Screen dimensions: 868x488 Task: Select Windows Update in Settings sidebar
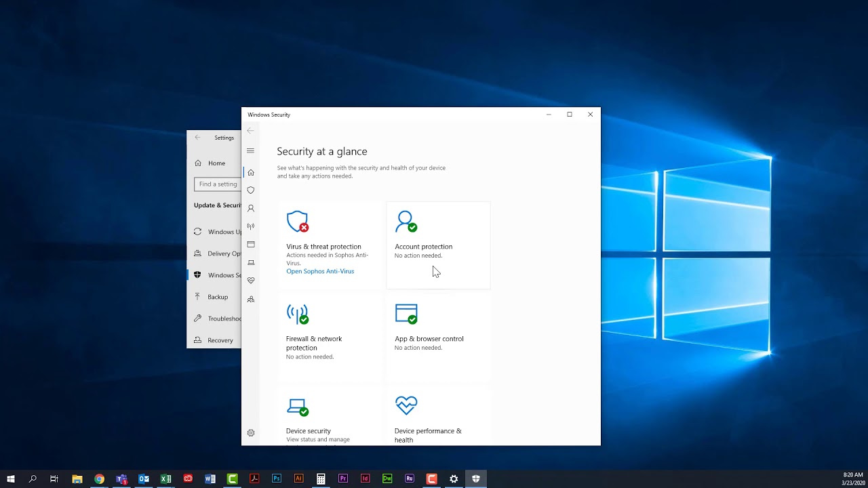pos(214,232)
